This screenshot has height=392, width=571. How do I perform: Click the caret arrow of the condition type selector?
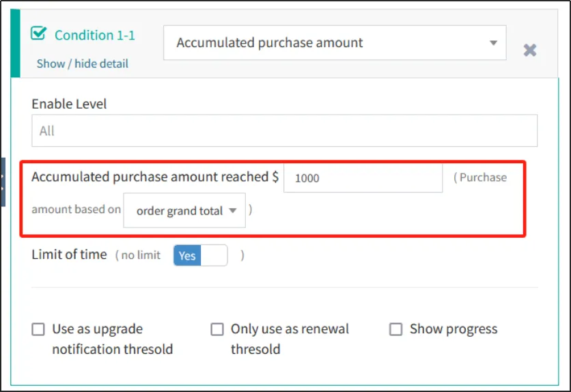(x=493, y=43)
